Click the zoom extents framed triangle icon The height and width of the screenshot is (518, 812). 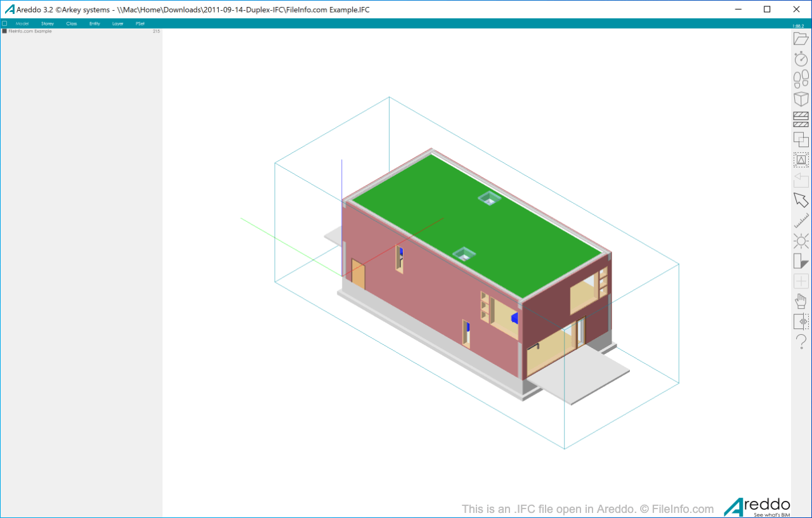click(x=801, y=160)
